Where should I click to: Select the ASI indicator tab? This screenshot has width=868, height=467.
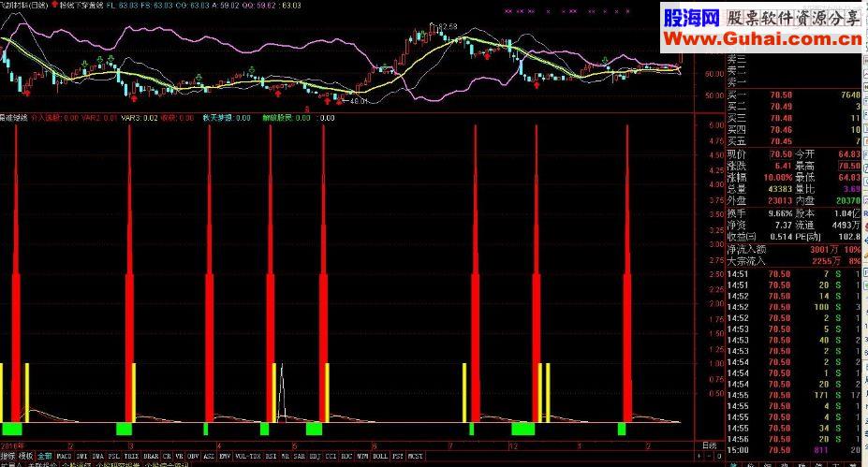[209, 457]
